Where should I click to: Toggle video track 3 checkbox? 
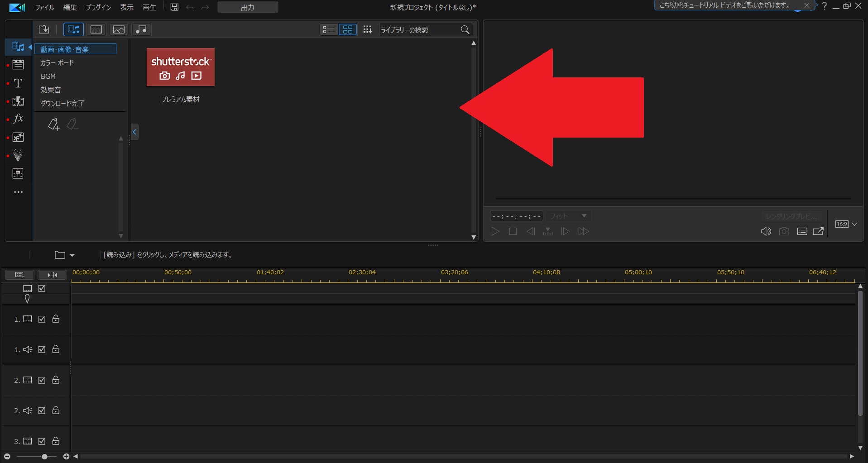coord(42,441)
